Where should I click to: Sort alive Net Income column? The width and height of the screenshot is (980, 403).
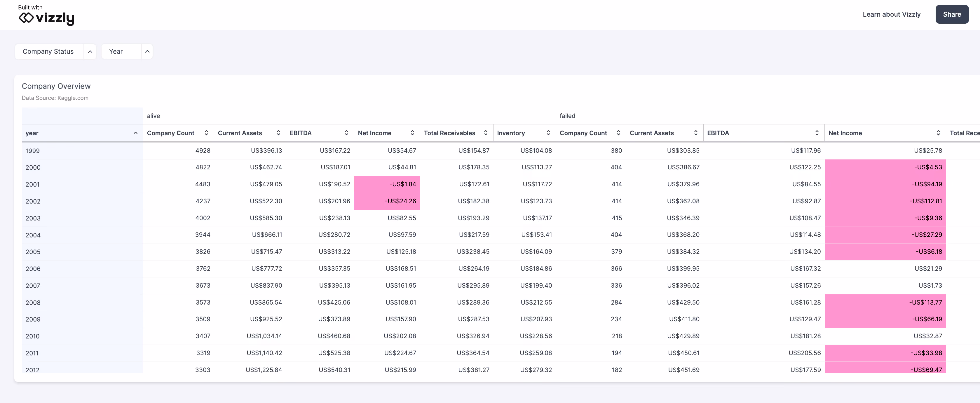point(412,133)
